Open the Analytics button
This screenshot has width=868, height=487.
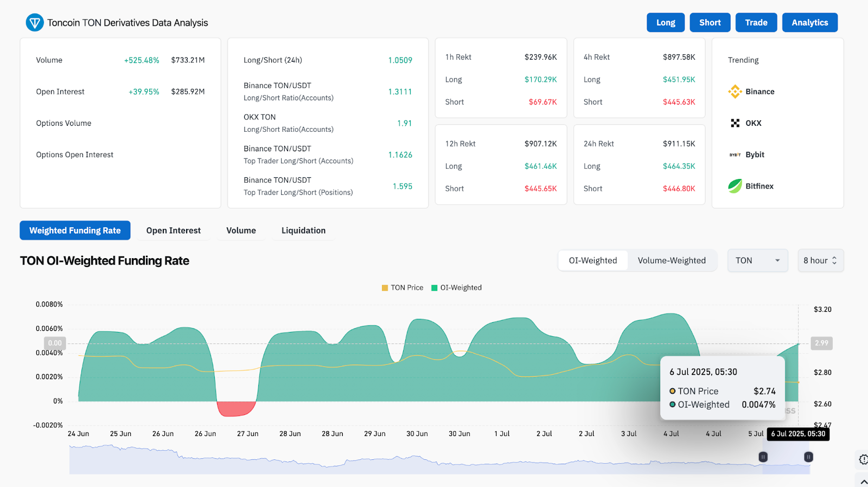[809, 22]
